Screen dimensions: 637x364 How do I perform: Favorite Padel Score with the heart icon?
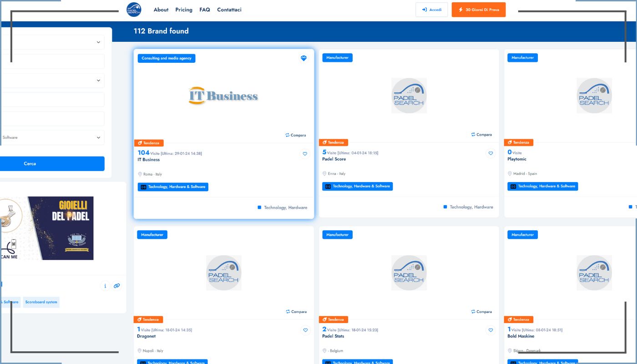[x=490, y=153]
